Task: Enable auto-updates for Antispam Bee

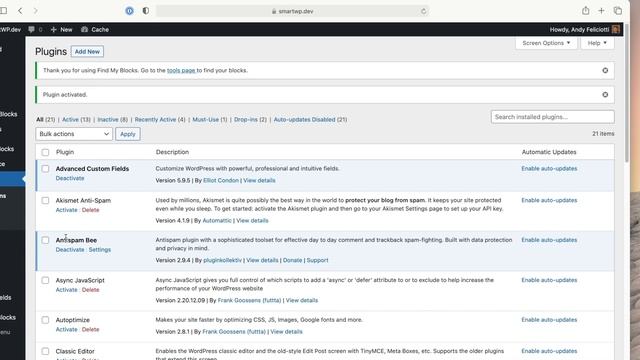Action: (549, 240)
